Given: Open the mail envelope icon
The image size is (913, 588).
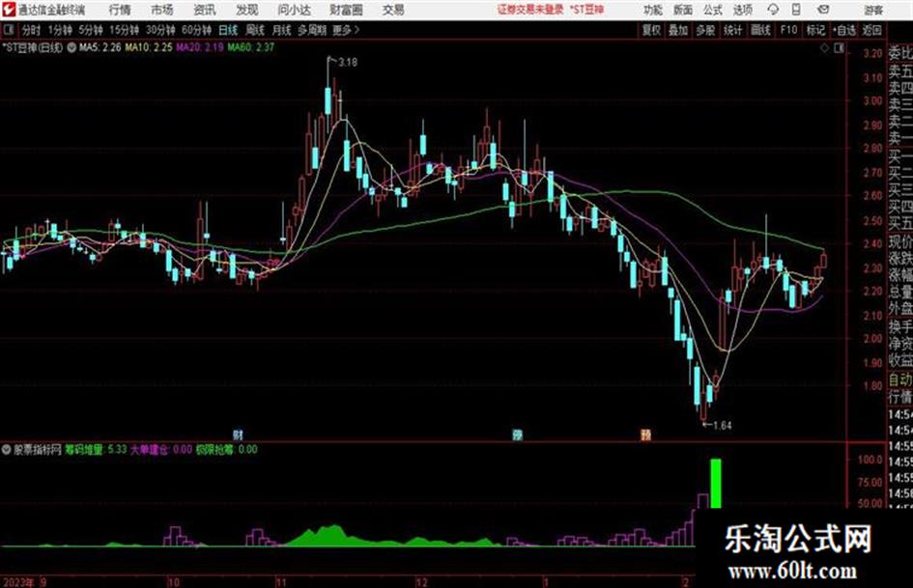Looking at the screenshot, I should tap(823, 10).
